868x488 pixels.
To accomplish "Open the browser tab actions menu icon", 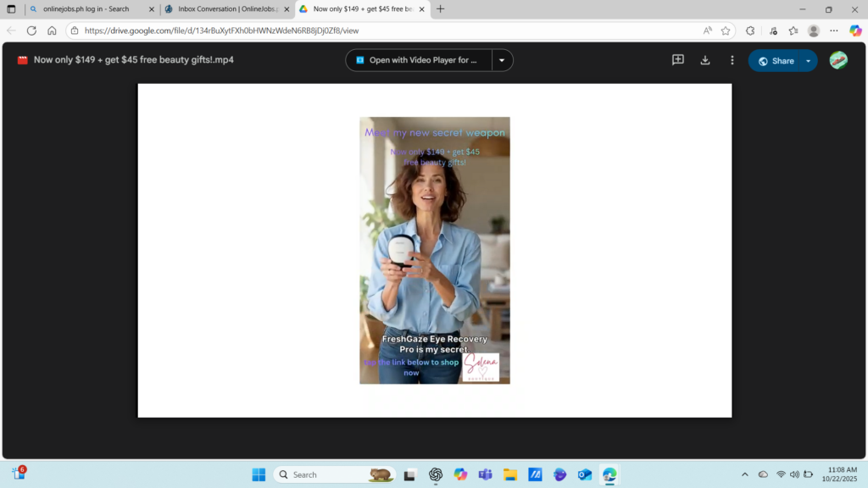I will pyautogui.click(x=11, y=8).
